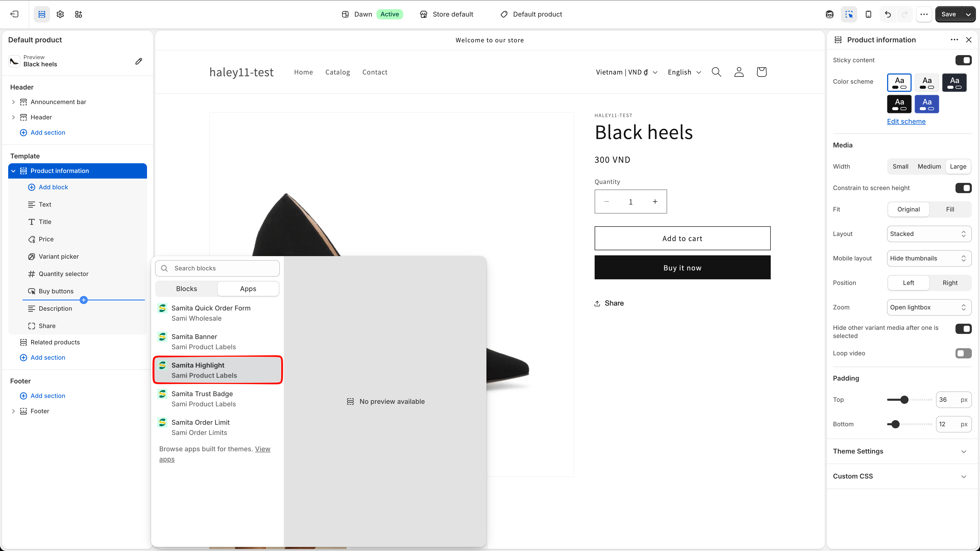Viewport: 980px width, 551px height.
Task: Click the Bottom padding value field
Action: pos(953,424)
